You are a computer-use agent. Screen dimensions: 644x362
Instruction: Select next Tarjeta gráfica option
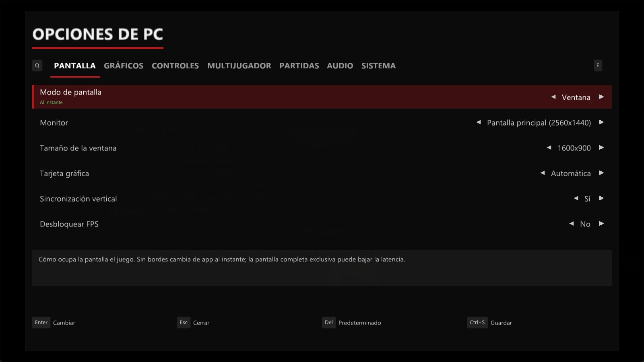pyautogui.click(x=601, y=173)
